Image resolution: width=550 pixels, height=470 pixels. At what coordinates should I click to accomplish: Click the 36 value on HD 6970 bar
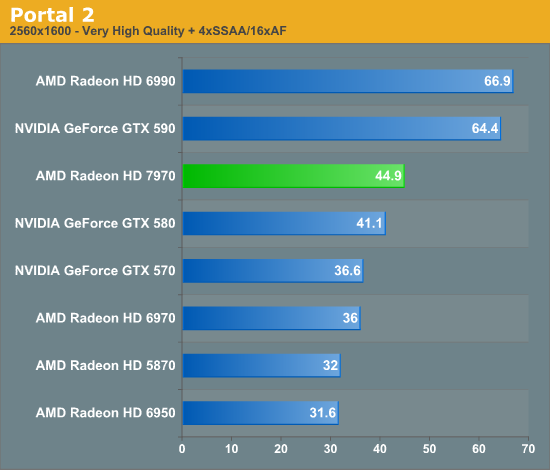point(350,318)
